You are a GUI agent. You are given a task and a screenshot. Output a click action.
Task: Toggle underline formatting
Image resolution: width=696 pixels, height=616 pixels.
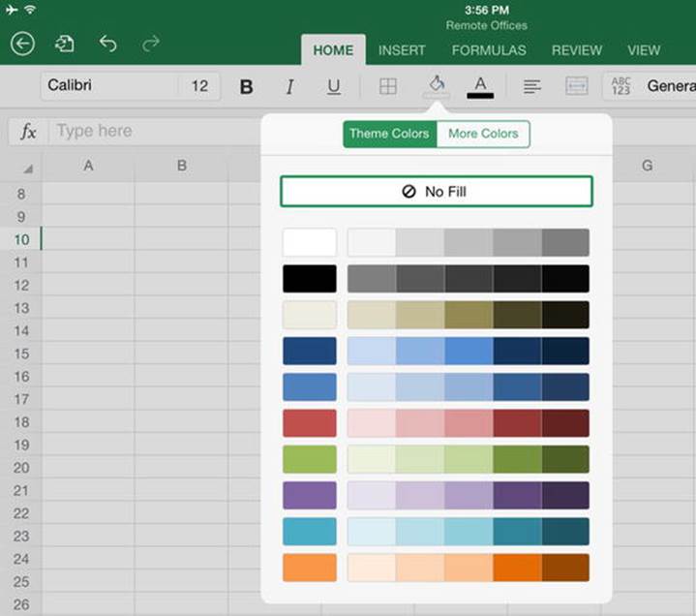coord(333,86)
